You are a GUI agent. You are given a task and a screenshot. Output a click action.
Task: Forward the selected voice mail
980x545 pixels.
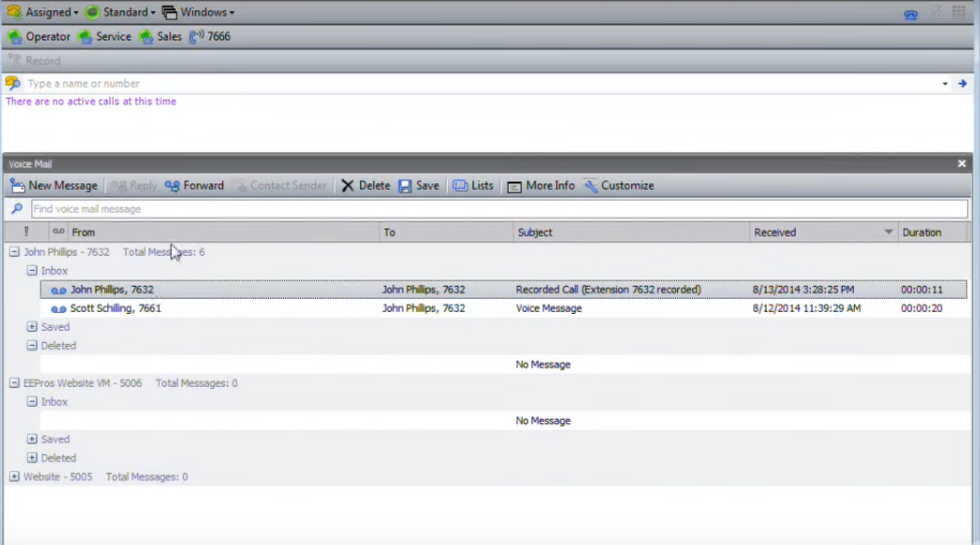click(x=194, y=185)
